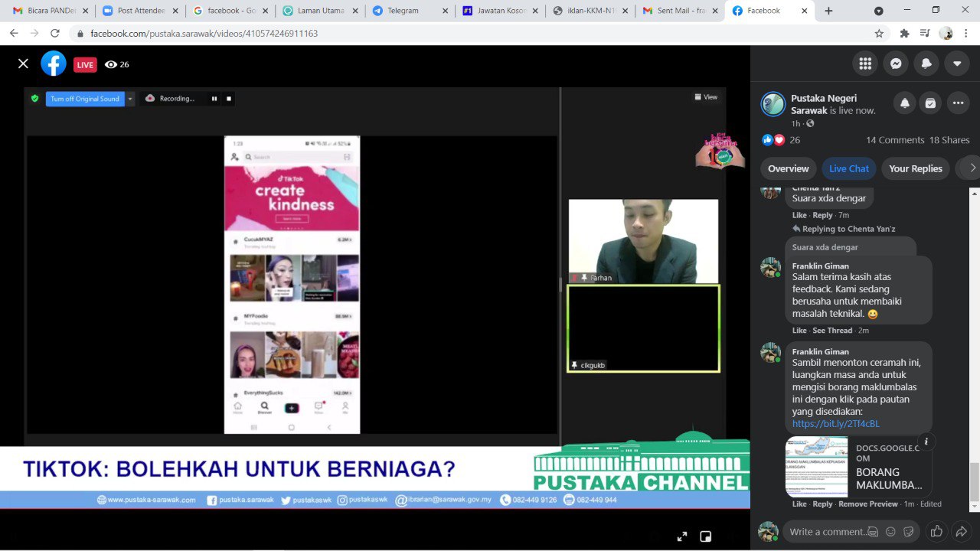980x551 pixels.
Task: Click Remove Preview under the link comment
Action: [x=868, y=504]
